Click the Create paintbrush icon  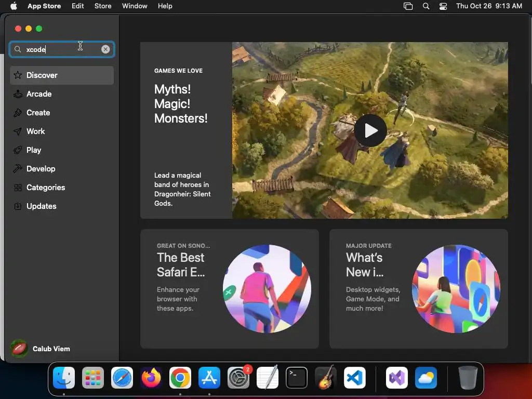18,113
